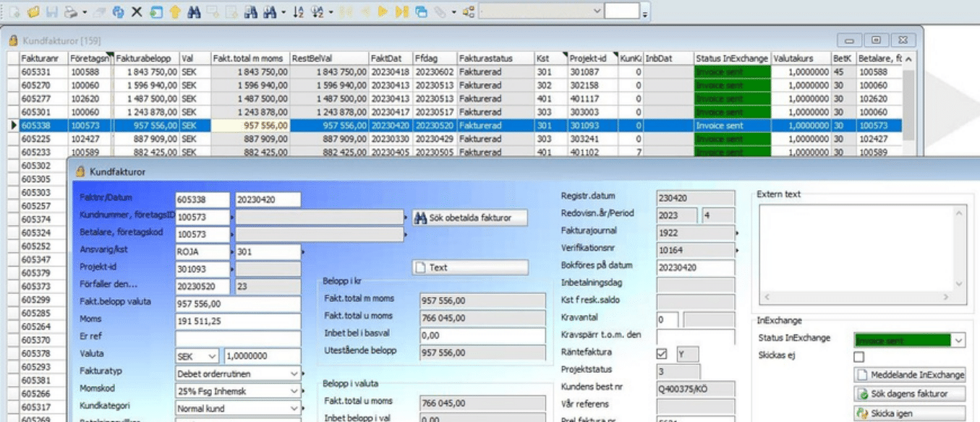The height and width of the screenshot is (422, 980).
Task: Click the lock icon in Kundfakturor [159] title bar
Action: point(13,40)
